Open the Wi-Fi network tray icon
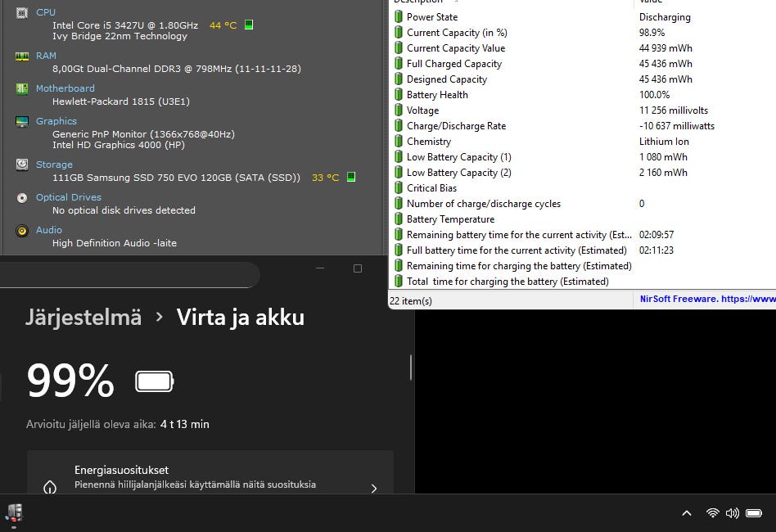 (712, 513)
